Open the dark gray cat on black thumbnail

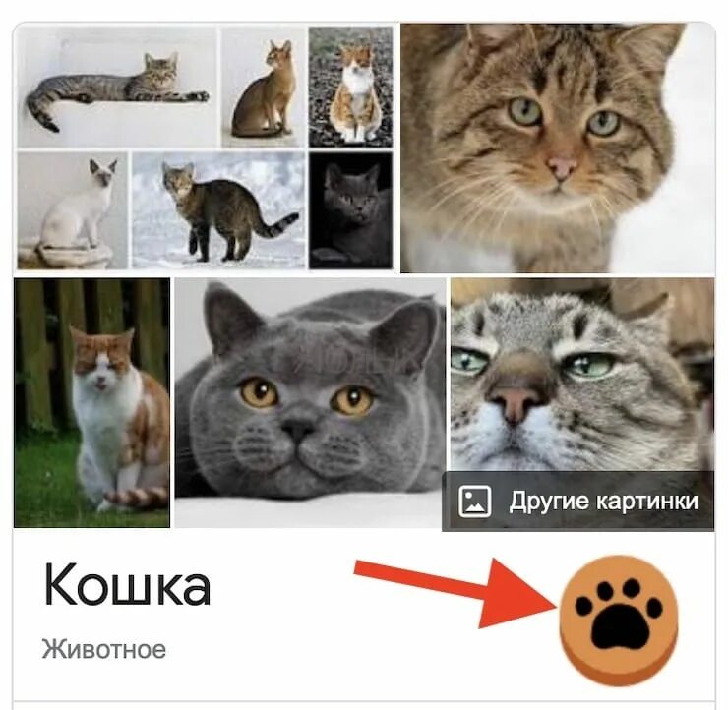point(351,210)
